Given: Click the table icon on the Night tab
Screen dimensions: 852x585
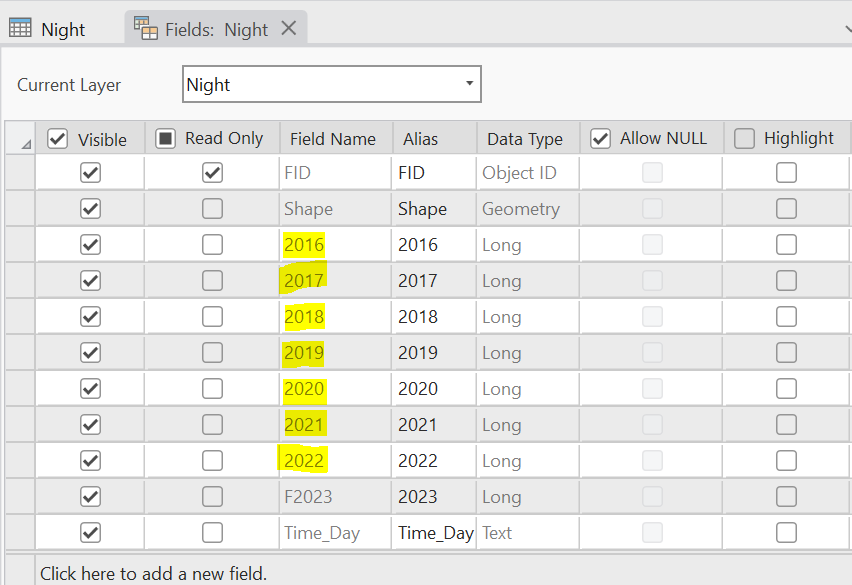Looking at the screenshot, I should pyautogui.click(x=21, y=29).
